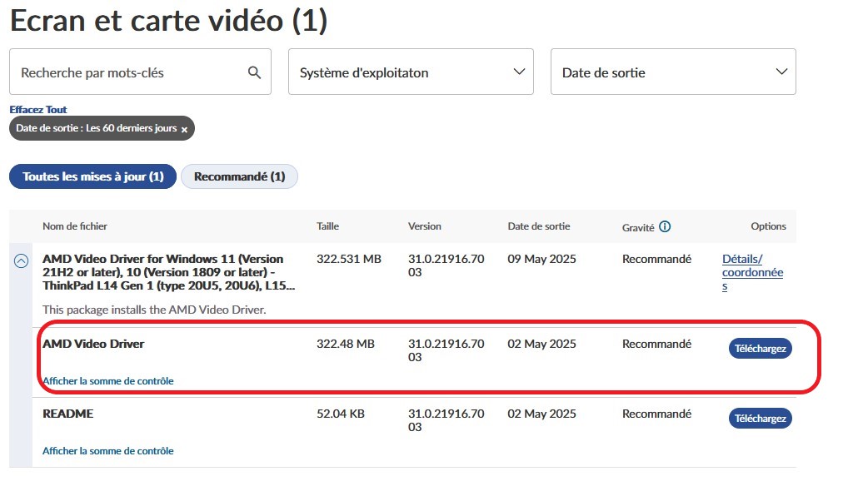Click the 09 May 2025 release date
Viewport: 868px width, 486px height.
coord(541,259)
